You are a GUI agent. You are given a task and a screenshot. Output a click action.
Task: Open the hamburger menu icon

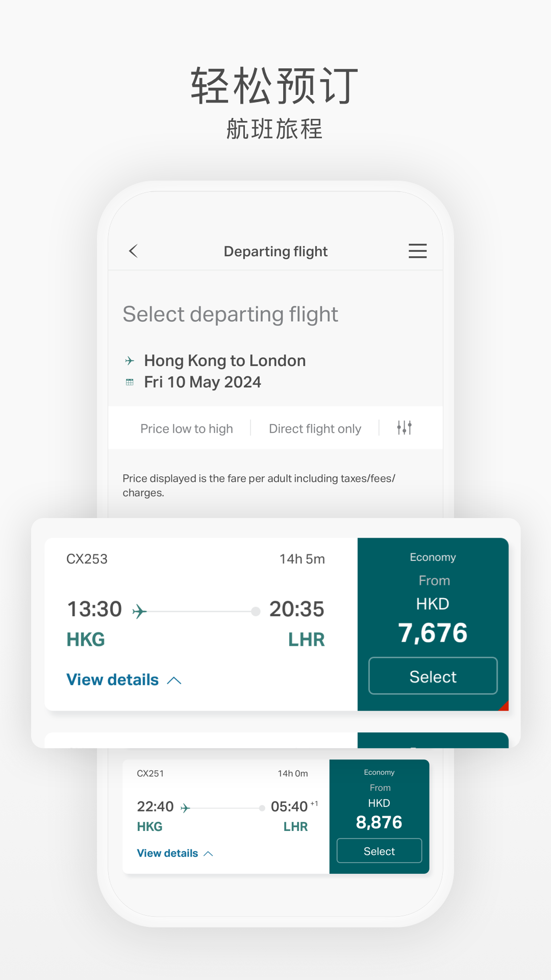pyautogui.click(x=417, y=251)
